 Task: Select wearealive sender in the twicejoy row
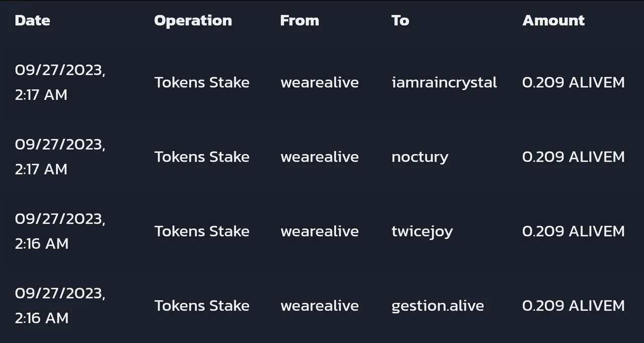(x=319, y=232)
